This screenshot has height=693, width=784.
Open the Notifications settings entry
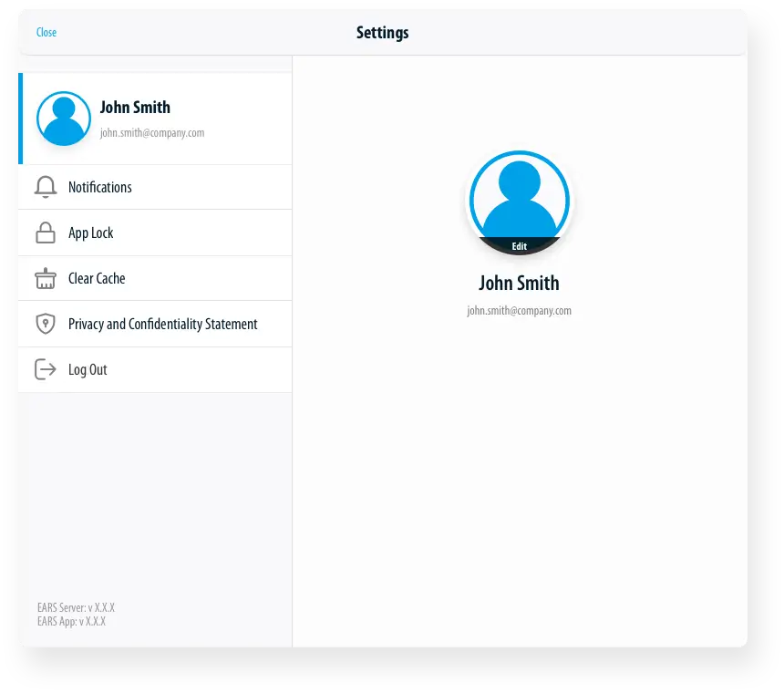click(x=100, y=187)
